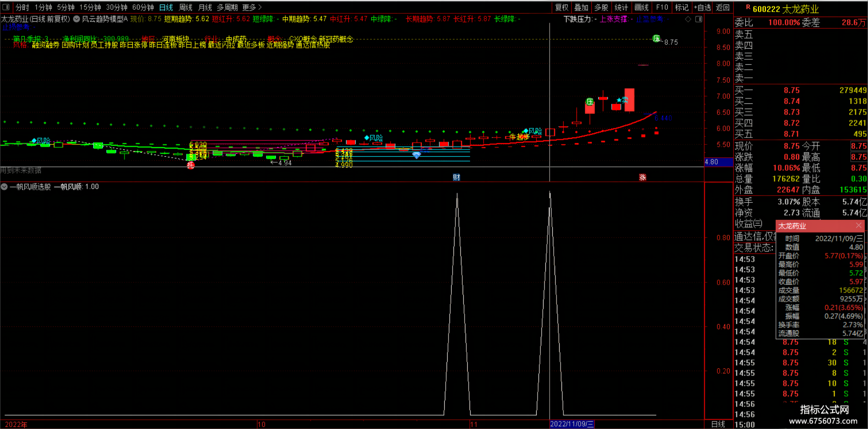This screenshot has height=429, width=868.
Task: Expand the 风云趋势模型A indicator dropdown
Action: (x=77, y=19)
